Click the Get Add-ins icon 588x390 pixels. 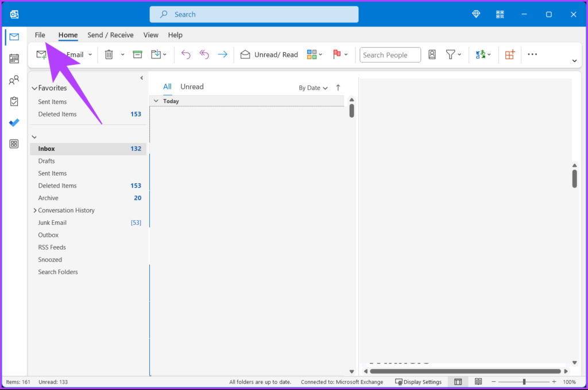(510, 54)
